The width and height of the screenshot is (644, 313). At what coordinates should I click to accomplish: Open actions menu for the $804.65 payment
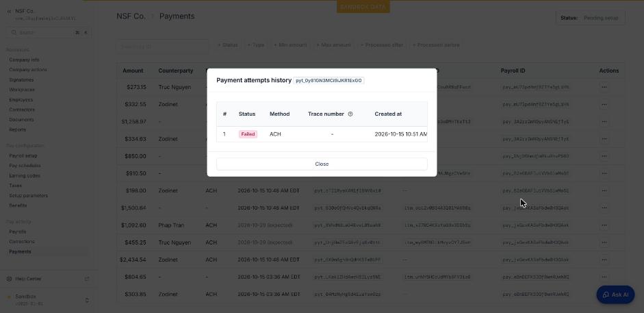[x=604, y=277]
